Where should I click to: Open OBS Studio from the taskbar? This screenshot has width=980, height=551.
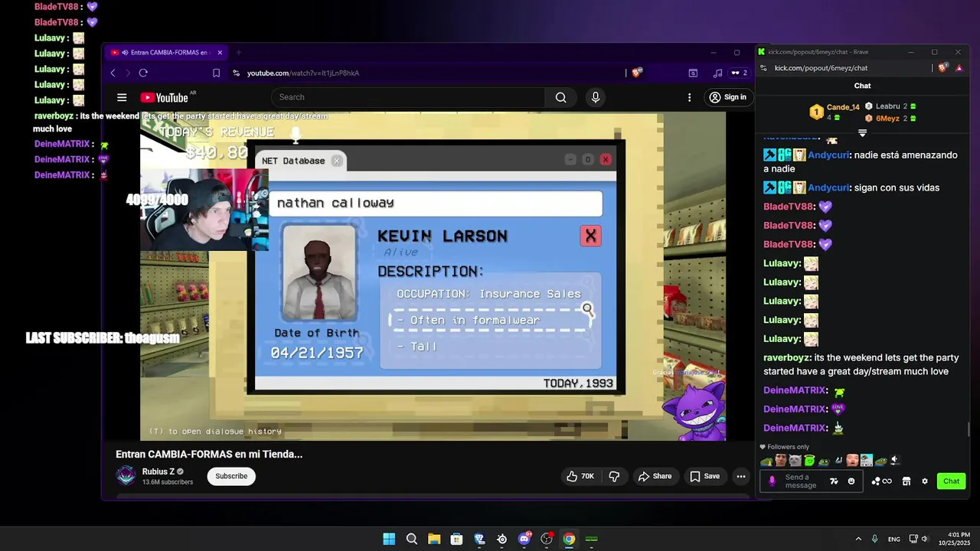tap(547, 539)
